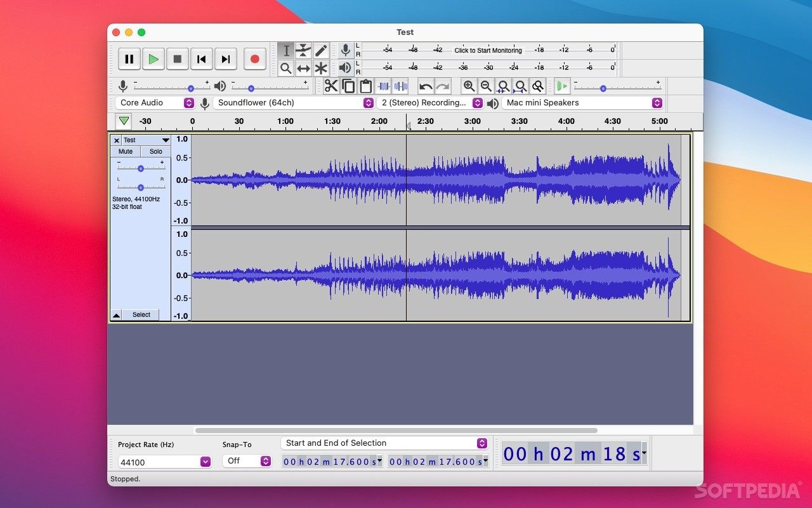Select the Selection tool

point(286,50)
